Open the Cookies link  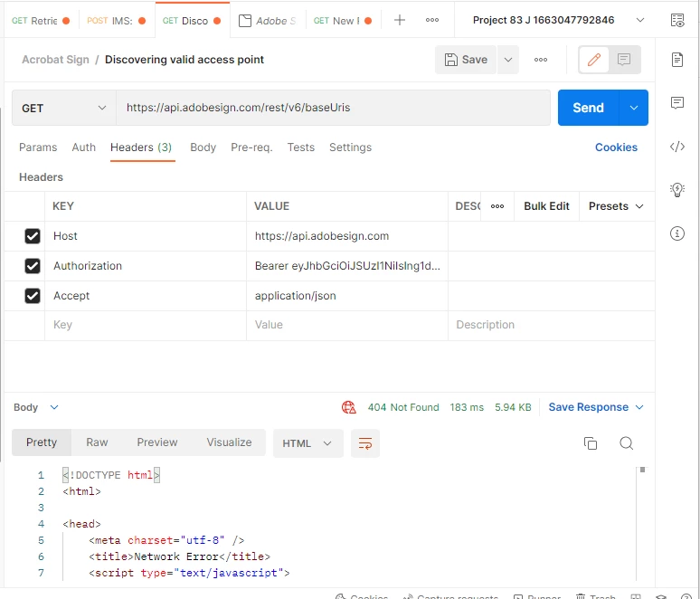tap(616, 147)
